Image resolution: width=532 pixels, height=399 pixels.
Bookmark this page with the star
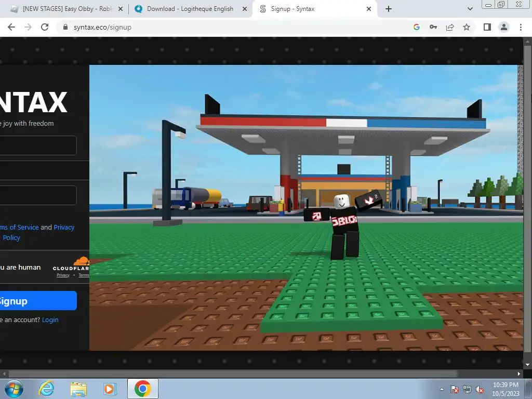click(467, 27)
